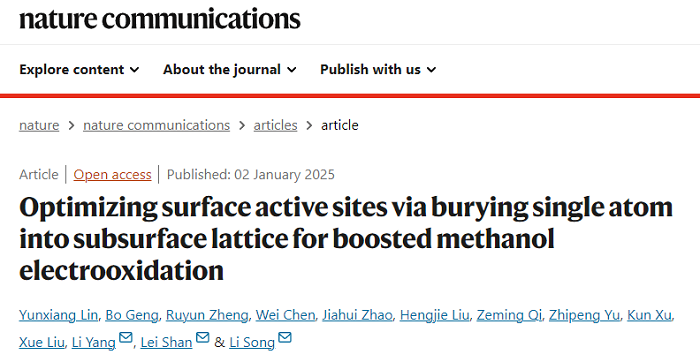700x362 pixels.
Task: Select author Hengjie Liu
Action: pyautogui.click(x=434, y=315)
